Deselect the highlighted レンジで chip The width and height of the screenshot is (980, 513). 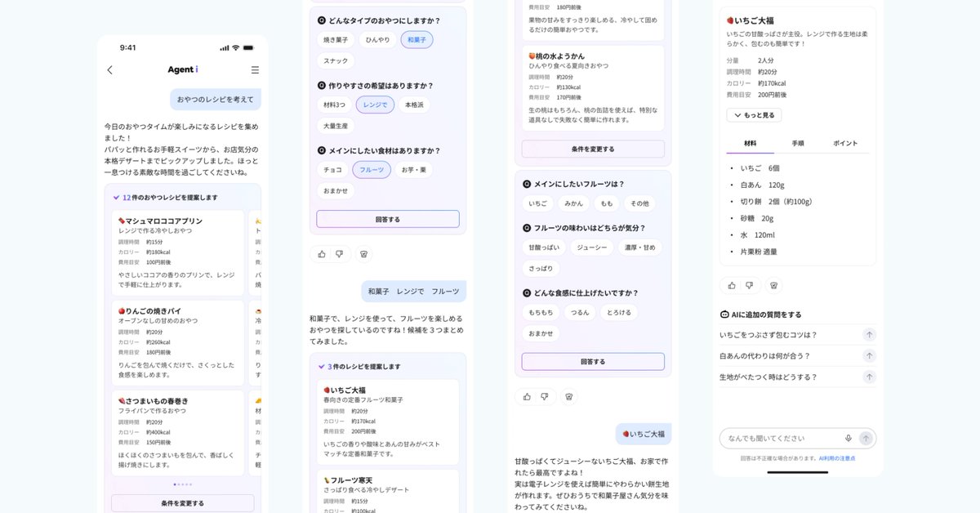tap(375, 105)
